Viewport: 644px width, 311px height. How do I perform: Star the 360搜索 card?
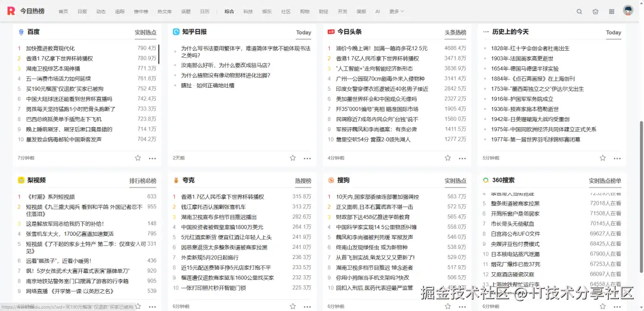tap(602, 306)
